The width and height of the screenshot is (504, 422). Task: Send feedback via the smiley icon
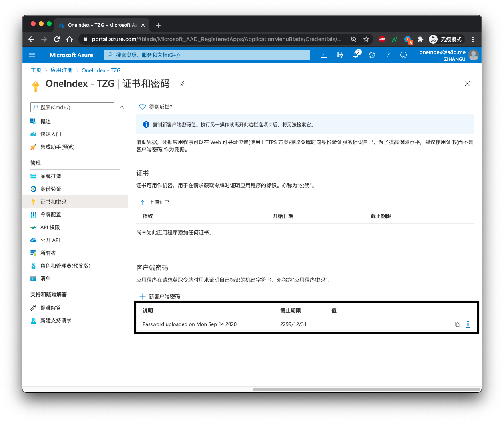(x=404, y=55)
